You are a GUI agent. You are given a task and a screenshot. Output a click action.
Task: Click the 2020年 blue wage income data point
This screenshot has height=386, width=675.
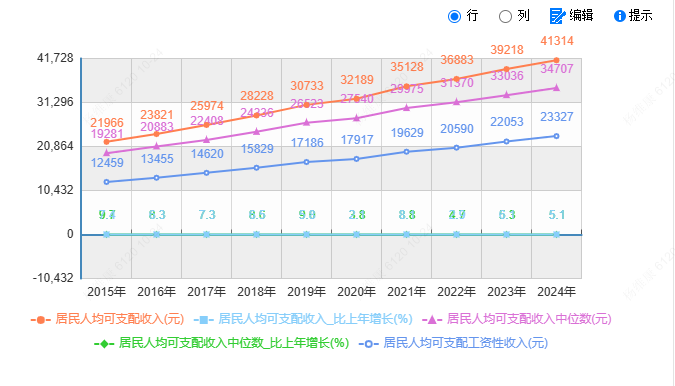tap(356, 159)
